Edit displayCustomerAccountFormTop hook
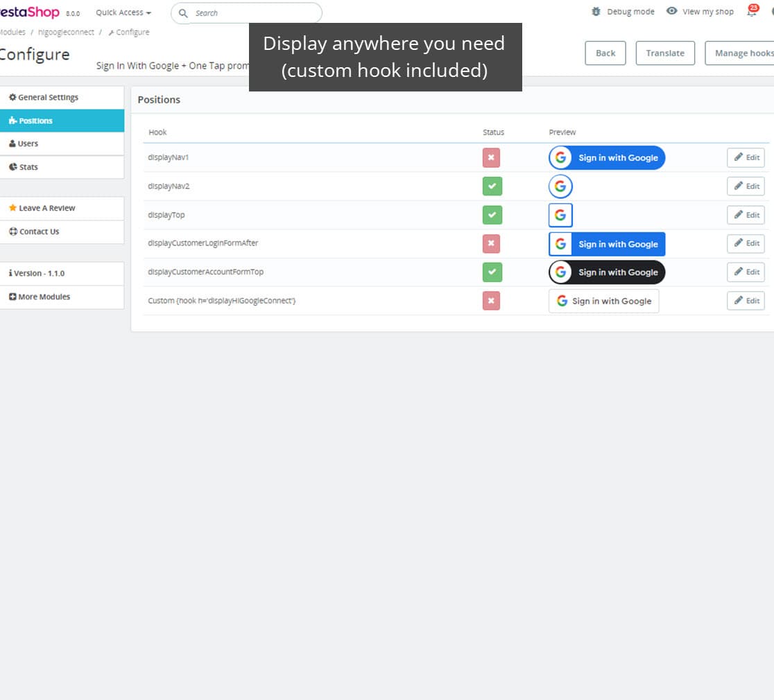Image resolution: width=774 pixels, height=700 pixels. pyautogui.click(x=746, y=272)
